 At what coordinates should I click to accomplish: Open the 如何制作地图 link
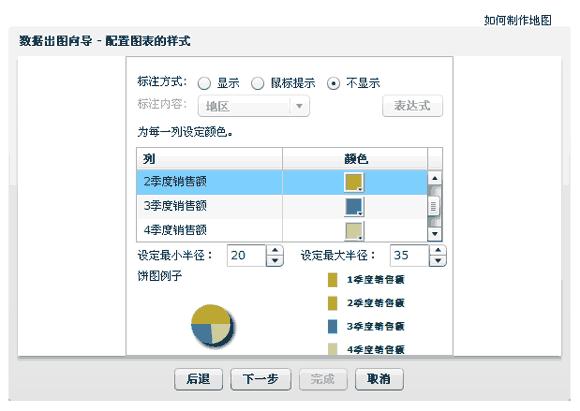pyautogui.click(x=517, y=20)
